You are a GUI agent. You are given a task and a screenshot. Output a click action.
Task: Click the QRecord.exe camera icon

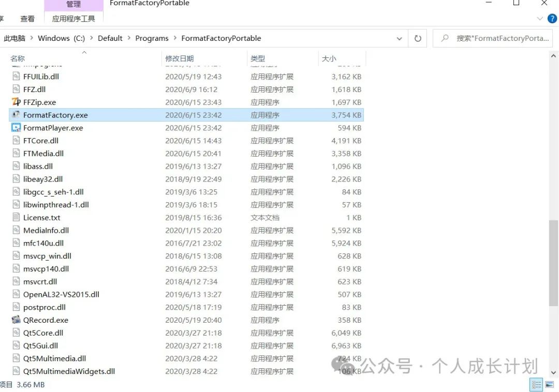click(x=16, y=320)
